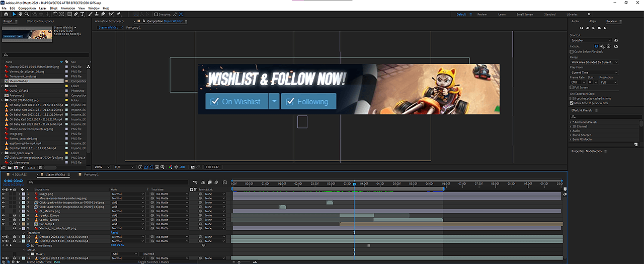Viewport: 644px width, 264px height.
Task: Select the Rectangle shape tool
Action: tap(69, 14)
